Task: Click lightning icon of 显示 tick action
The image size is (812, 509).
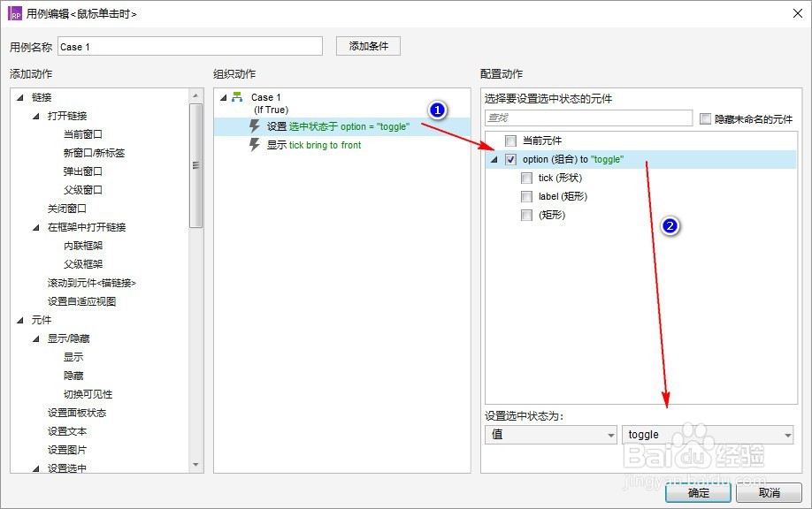Action: [254, 145]
